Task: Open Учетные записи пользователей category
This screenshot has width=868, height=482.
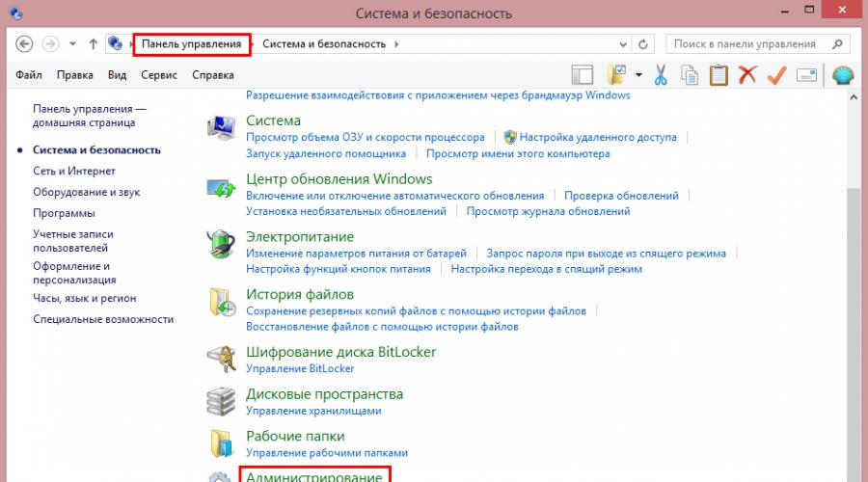Action: [x=73, y=241]
